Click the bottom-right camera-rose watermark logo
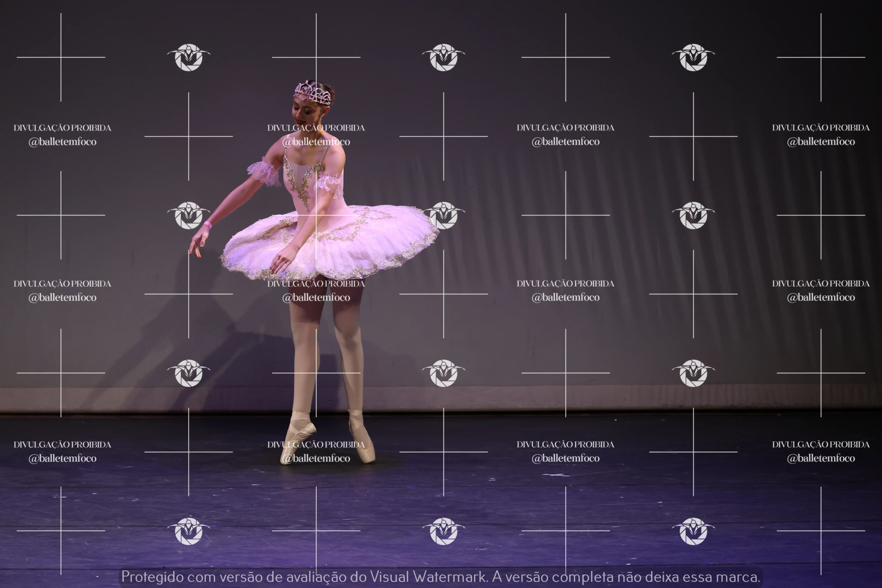 click(693, 531)
